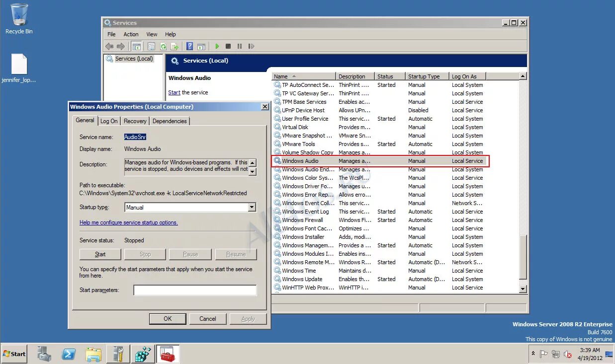This screenshot has width=615, height=364.
Task: Sort by the Log On As column header
Action: click(467, 76)
